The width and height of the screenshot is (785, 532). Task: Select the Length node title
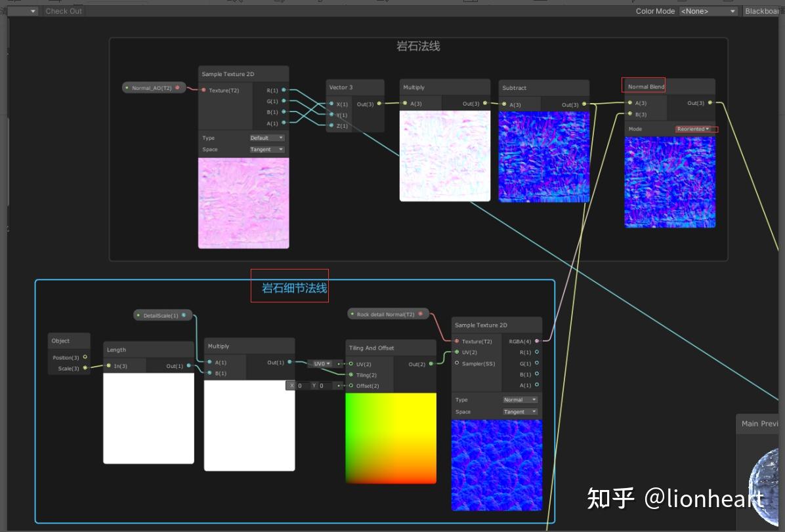coord(116,350)
